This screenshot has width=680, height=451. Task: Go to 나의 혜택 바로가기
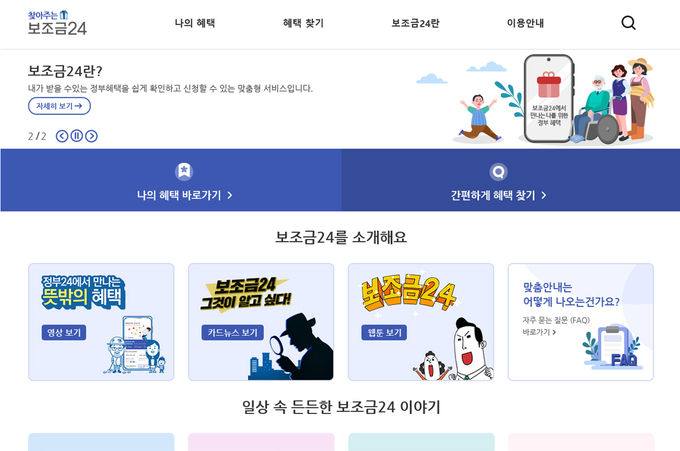[184, 196]
